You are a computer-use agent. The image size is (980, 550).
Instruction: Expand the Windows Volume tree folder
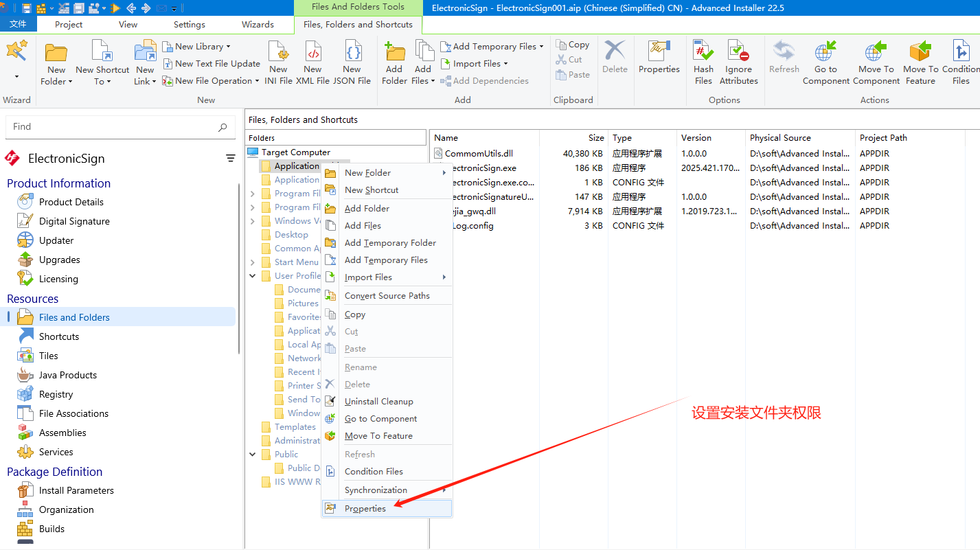[x=253, y=220]
